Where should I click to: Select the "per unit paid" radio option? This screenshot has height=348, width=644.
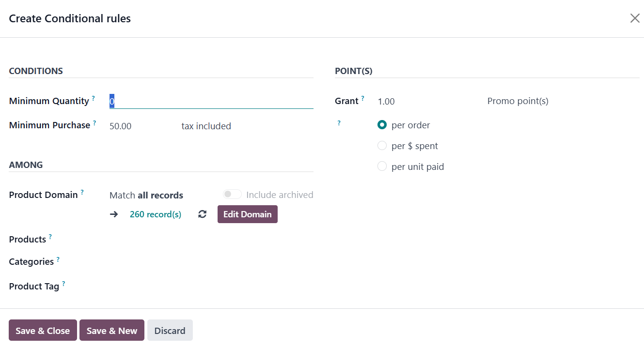(x=382, y=166)
